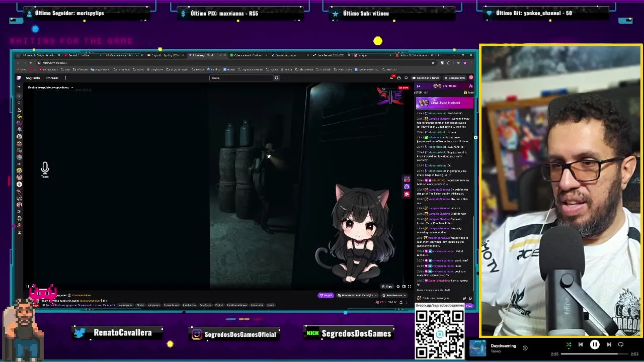Open the chat community users icon

[471, 86]
